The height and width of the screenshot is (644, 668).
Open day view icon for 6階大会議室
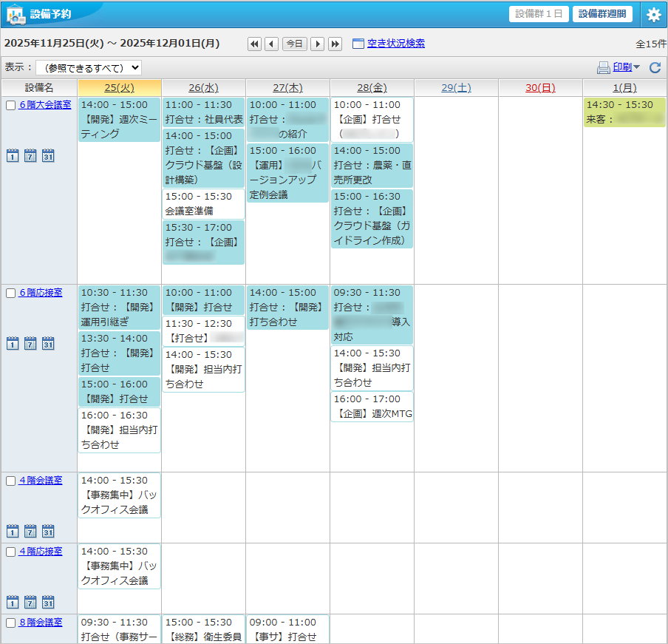pos(13,155)
